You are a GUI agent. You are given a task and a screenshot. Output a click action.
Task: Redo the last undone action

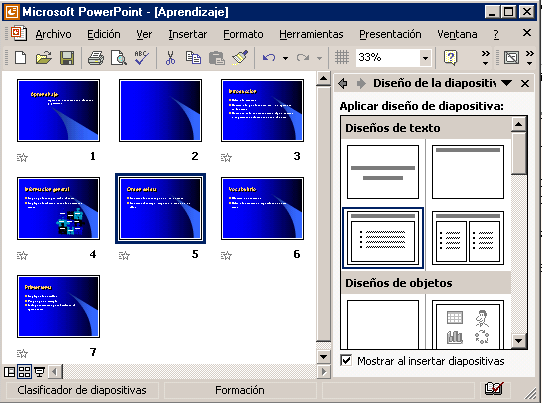click(303, 57)
